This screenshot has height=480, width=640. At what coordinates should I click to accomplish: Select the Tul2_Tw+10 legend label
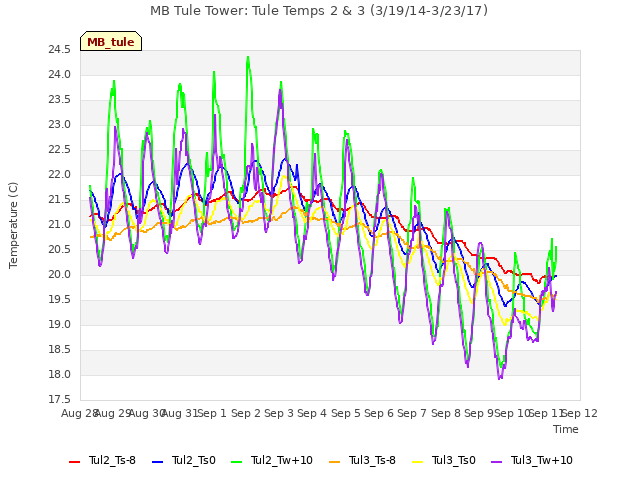(282, 460)
